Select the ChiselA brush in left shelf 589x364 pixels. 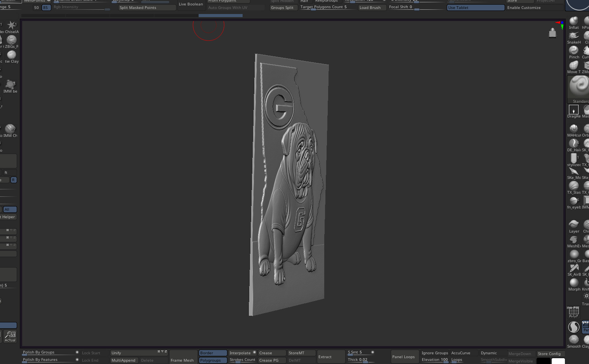[x=12, y=27]
